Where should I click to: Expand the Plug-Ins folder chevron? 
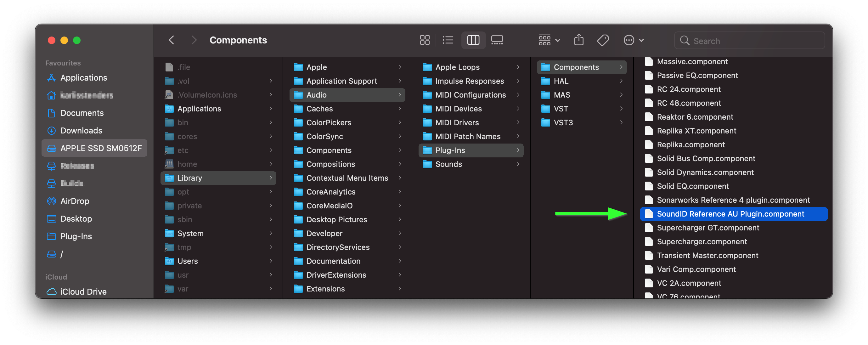click(x=518, y=150)
